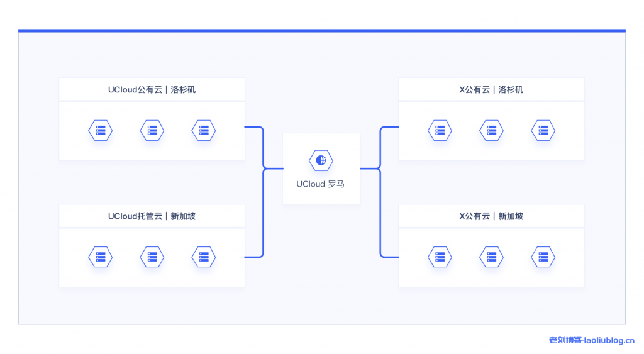
Task: Open the 老刘博客-laoliublog.cn watermark link
Action: coord(592,340)
